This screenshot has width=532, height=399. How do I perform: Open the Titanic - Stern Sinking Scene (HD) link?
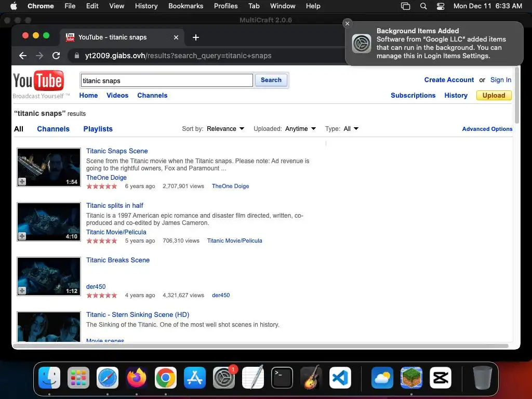click(138, 314)
